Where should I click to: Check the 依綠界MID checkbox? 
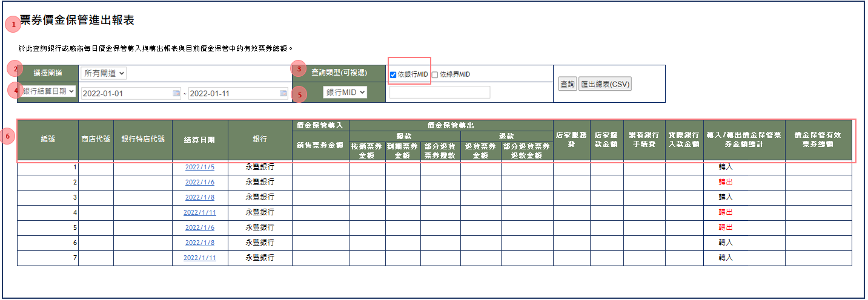coord(435,74)
